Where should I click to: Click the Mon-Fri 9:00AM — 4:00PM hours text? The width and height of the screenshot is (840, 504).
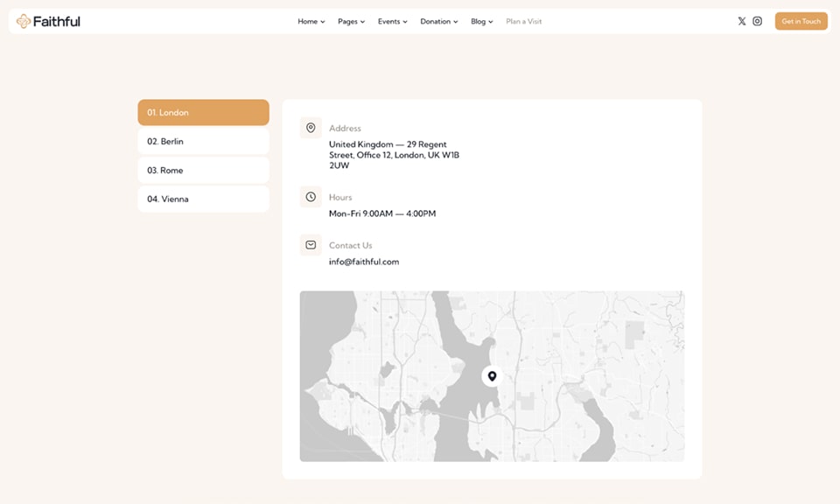click(x=382, y=213)
